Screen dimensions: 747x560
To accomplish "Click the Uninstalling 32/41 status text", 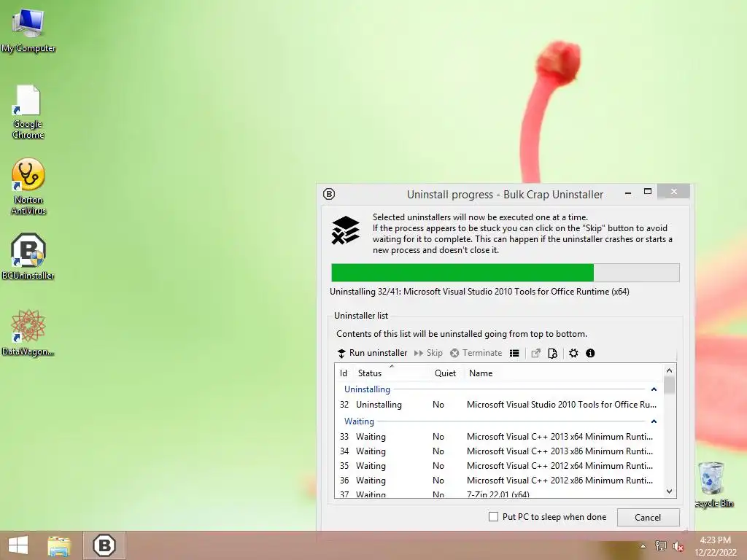I will point(479,292).
